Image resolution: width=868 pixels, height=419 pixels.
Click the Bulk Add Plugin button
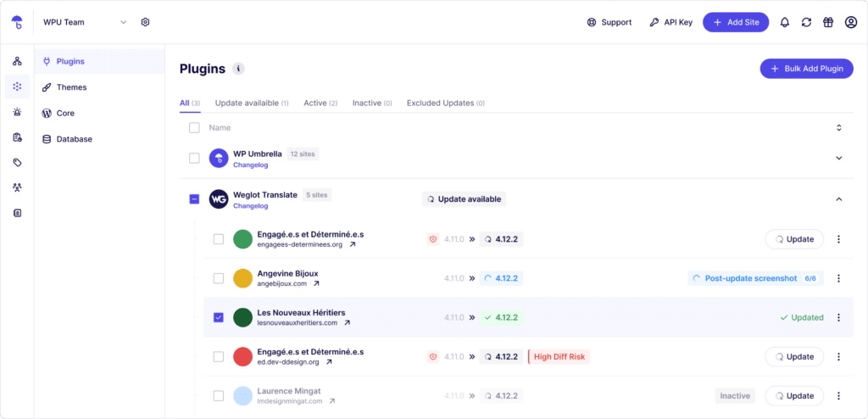point(807,69)
